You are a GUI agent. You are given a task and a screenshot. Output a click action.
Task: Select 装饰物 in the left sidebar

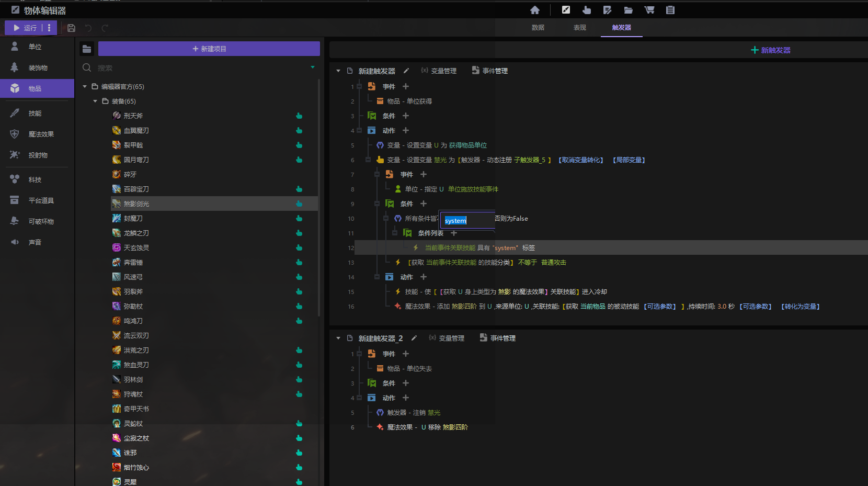37,67
